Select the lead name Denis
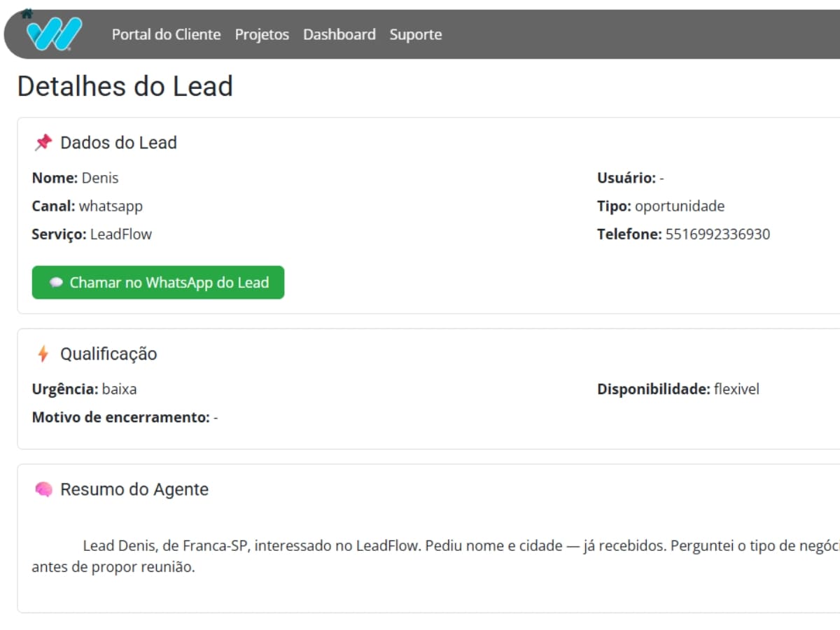The height and width of the screenshot is (630, 840). [x=100, y=178]
